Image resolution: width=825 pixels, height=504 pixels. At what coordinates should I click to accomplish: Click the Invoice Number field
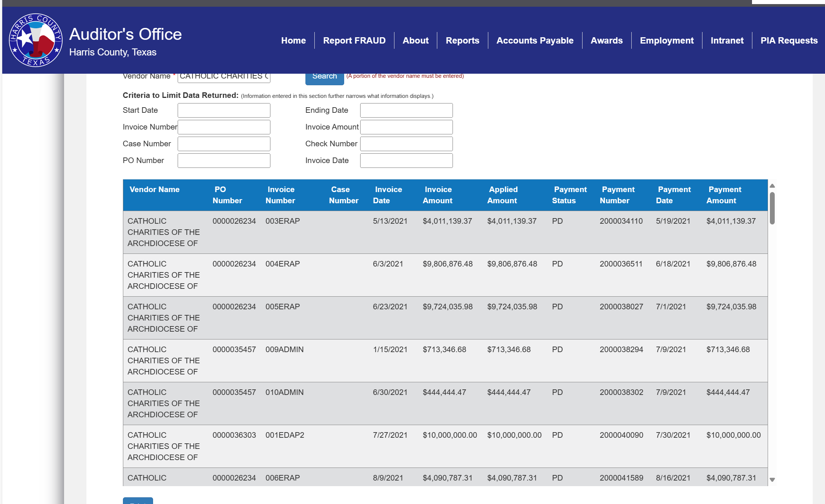point(224,127)
